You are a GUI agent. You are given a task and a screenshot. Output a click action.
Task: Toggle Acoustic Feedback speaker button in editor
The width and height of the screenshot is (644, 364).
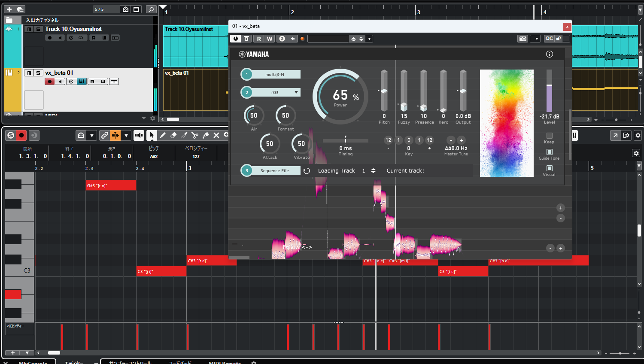[x=139, y=135]
